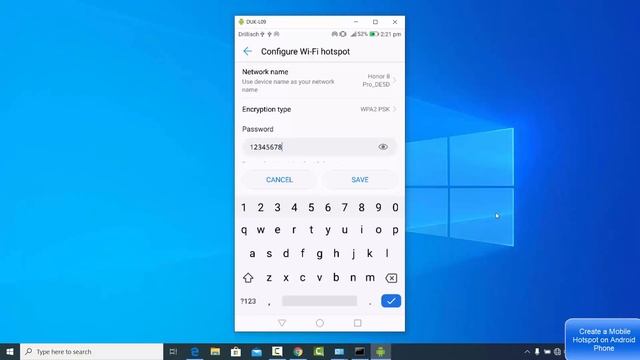640x360 pixels.
Task: Tap the letter l key
Action: pos(387,253)
